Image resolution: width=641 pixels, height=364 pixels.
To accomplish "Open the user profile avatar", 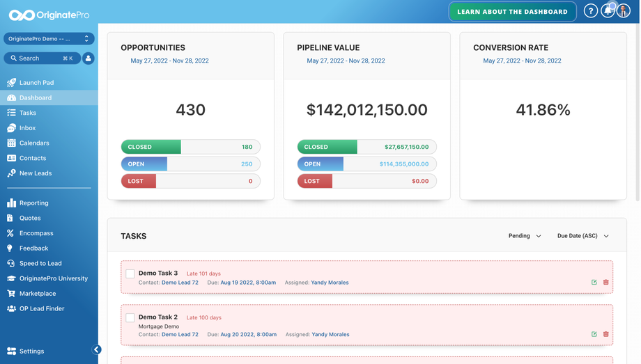I will (624, 11).
